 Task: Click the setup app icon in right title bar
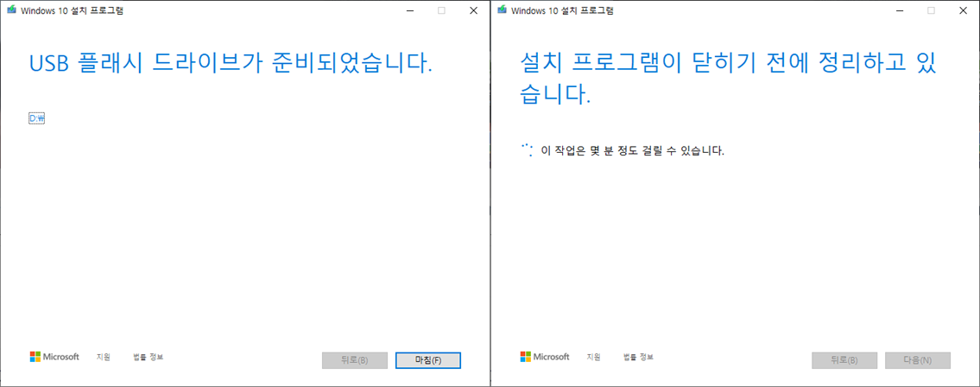pos(502,10)
